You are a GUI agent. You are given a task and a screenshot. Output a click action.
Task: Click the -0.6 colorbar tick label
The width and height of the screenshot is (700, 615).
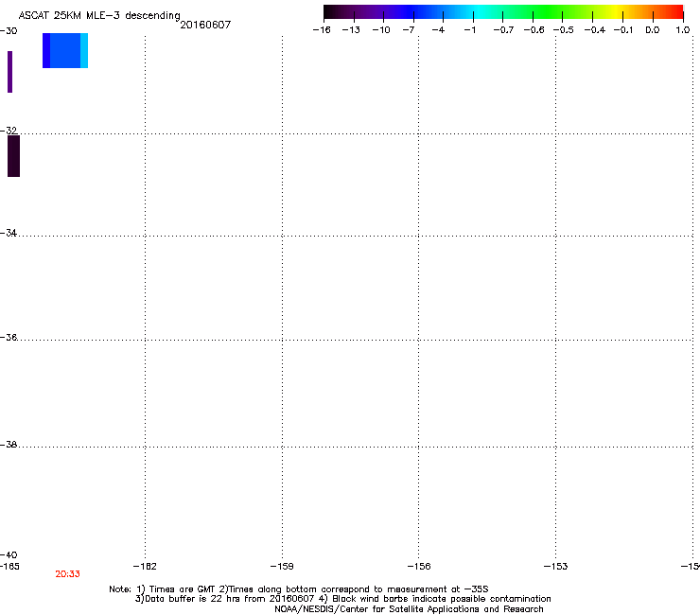click(534, 30)
